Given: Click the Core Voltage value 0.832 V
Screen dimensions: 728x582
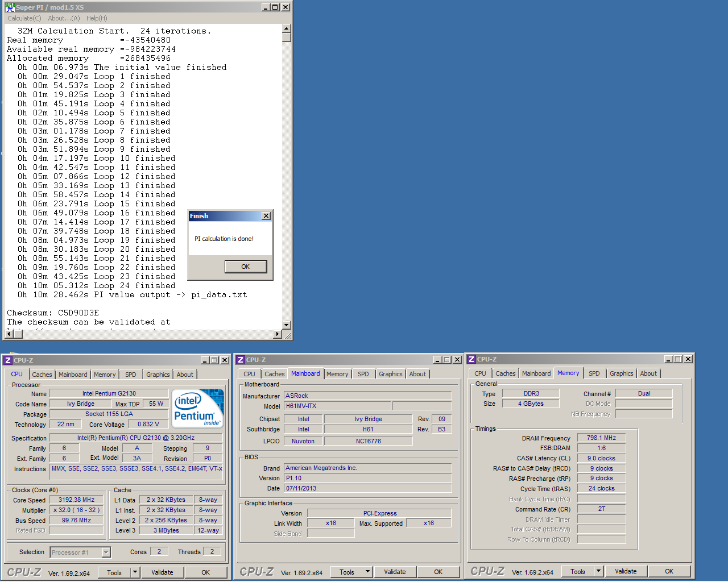Looking at the screenshot, I should click(148, 424).
